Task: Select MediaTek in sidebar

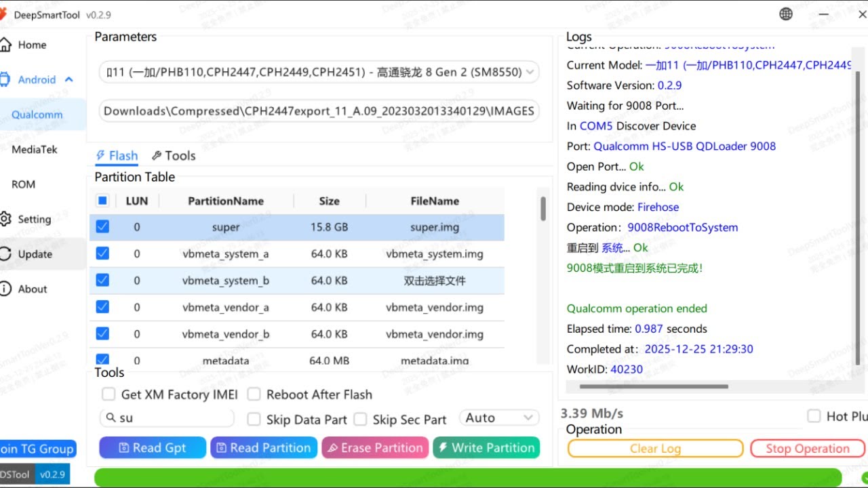Action: [x=35, y=149]
